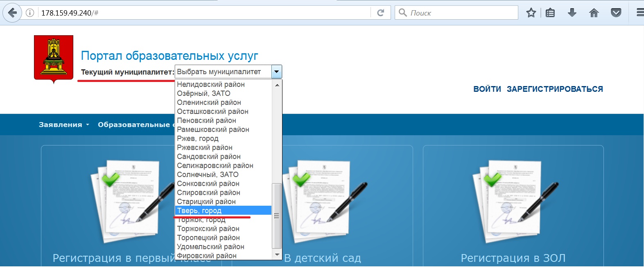Choose "Ржев, город" in the municipality list
This screenshot has height=268, width=644.
click(198, 139)
